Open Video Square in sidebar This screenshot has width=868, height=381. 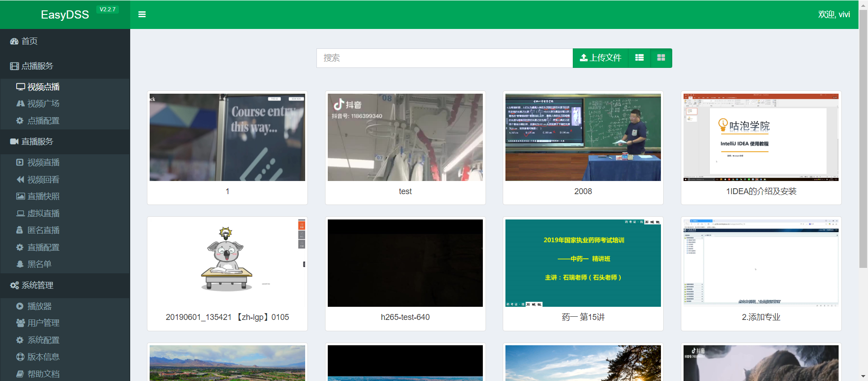(43, 104)
